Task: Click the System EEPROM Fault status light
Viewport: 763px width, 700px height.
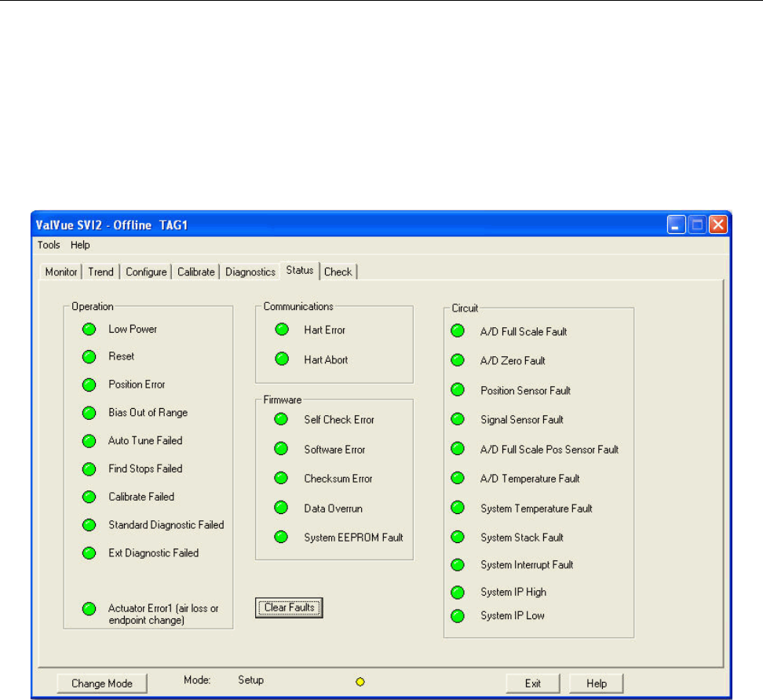Action: point(281,537)
